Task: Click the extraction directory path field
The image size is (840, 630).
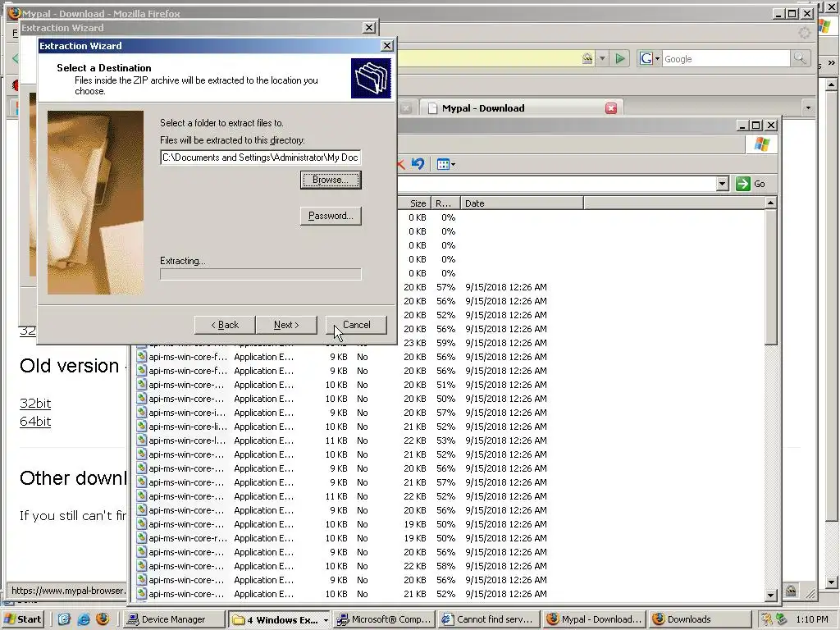Action: 260,157
